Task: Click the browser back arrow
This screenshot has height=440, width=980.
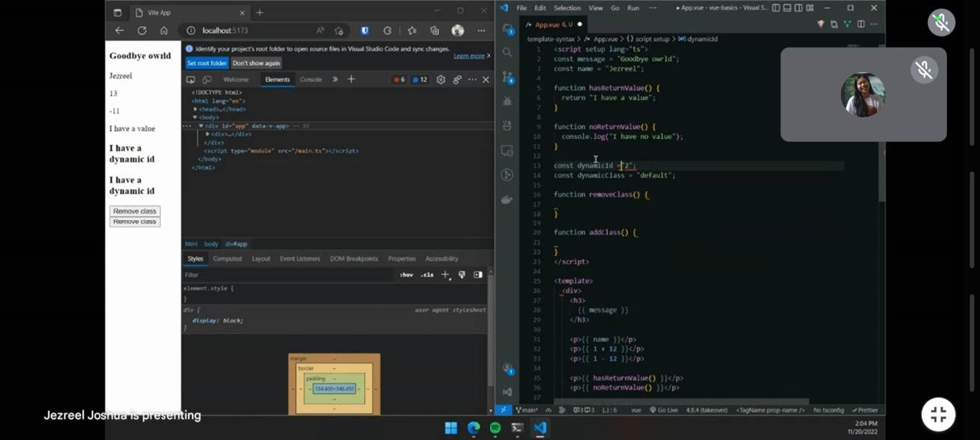Action: point(119,30)
